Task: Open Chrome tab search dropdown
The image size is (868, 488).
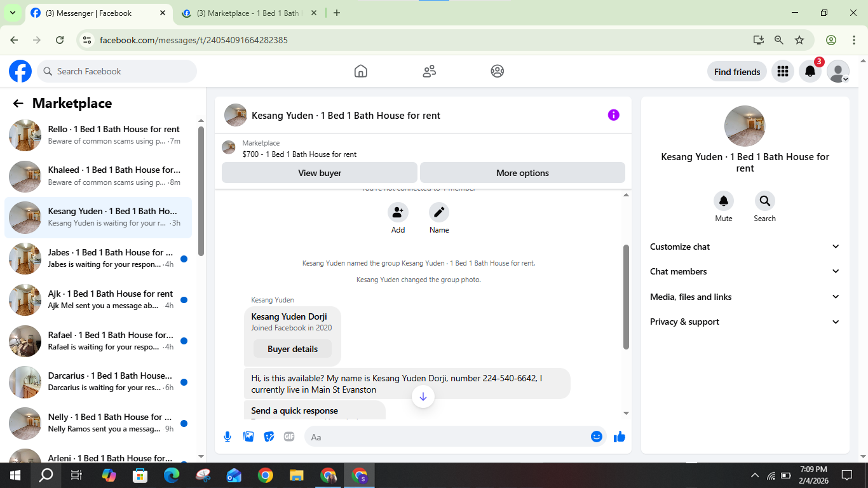Action: [x=12, y=13]
